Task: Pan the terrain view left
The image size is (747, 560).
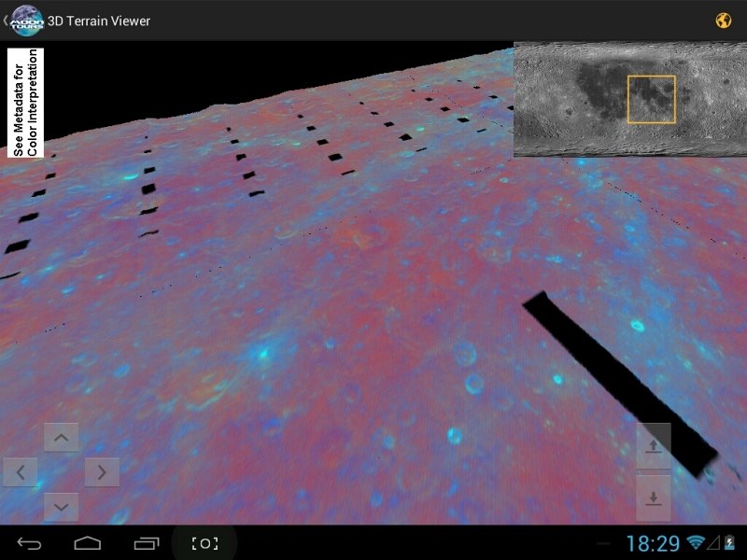Action: tap(21, 471)
